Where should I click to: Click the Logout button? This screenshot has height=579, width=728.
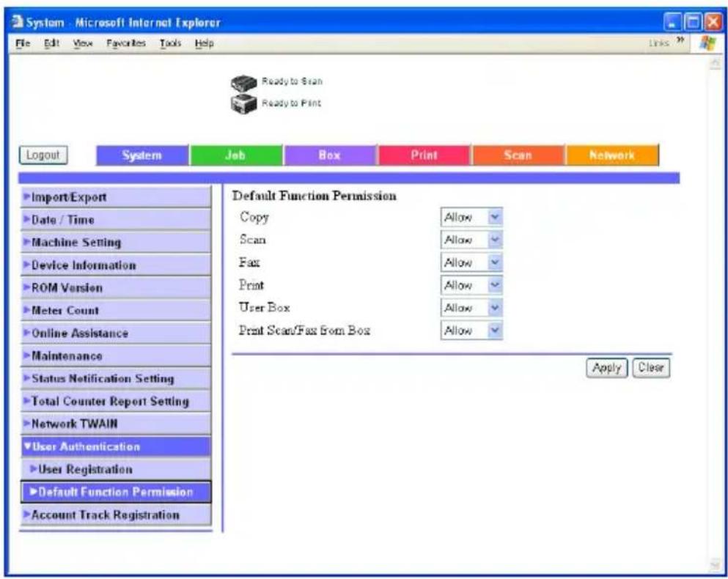(x=43, y=155)
